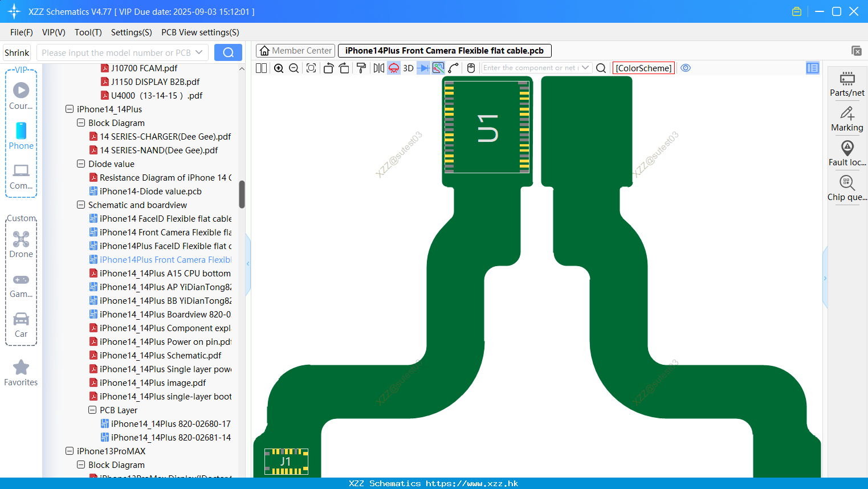Open the ColorScheme selector
This screenshot has height=489, width=868.
[643, 68]
